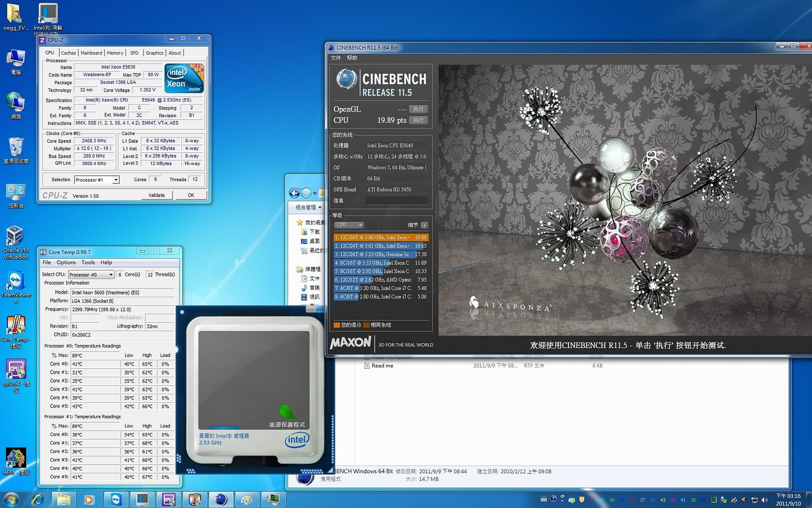812x508 pixels.
Task: Switch to the Mainboard tab in CPU-Z
Action: [x=91, y=53]
